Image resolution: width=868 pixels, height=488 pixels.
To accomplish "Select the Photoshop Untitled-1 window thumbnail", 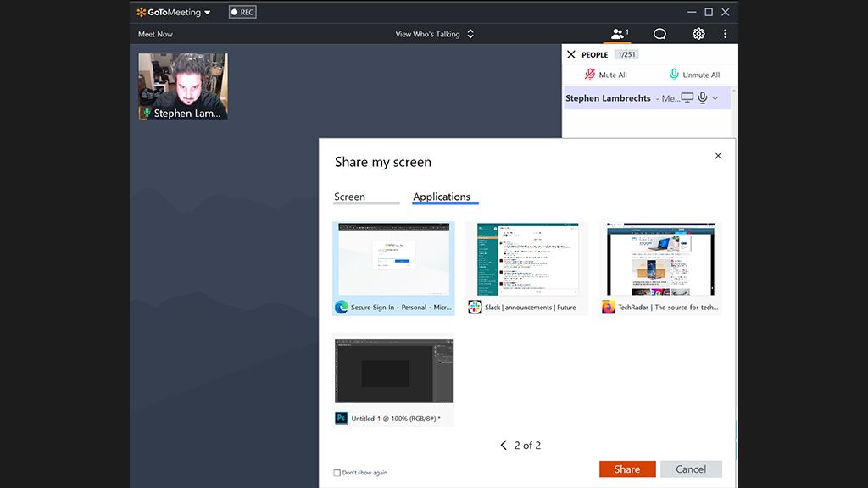I will click(x=393, y=374).
